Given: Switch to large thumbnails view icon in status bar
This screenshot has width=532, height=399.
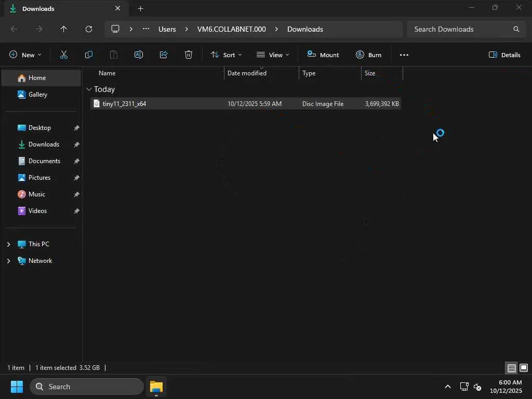Looking at the screenshot, I should (x=524, y=368).
